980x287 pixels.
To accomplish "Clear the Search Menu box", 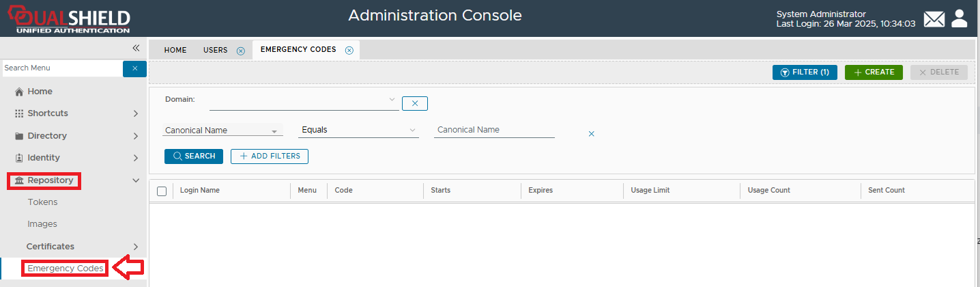I will click(x=134, y=68).
